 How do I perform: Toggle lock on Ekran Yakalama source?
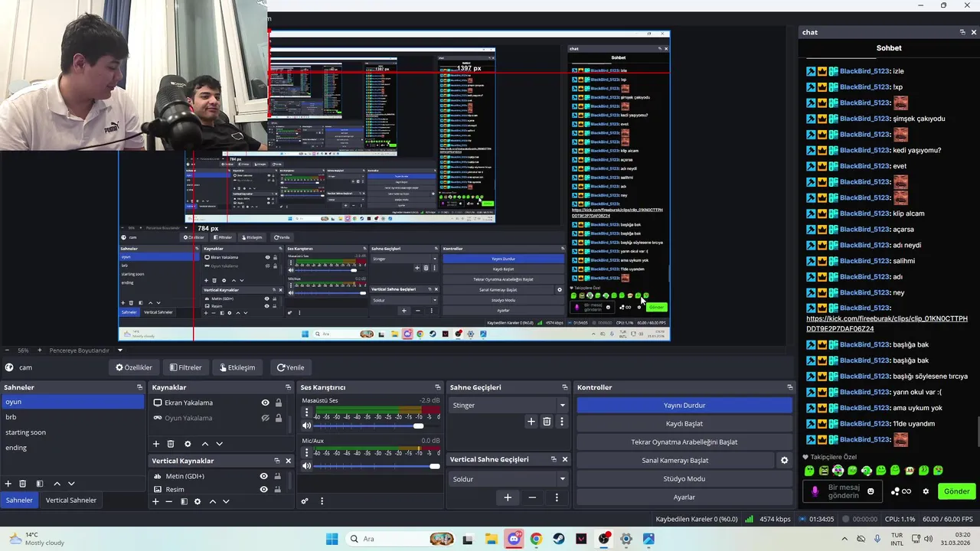[279, 403]
